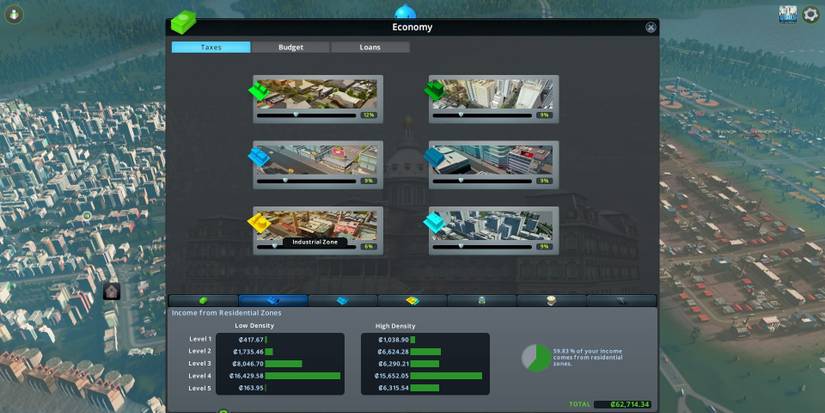The width and height of the screenshot is (825, 413).
Task: Open the settings gear in top-right corner
Action: (811, 14)
